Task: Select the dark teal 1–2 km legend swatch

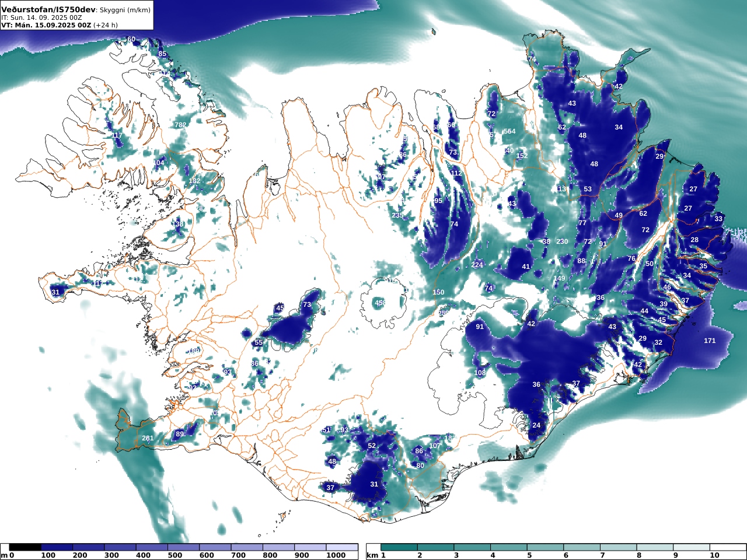Action: tap(399, 547)
